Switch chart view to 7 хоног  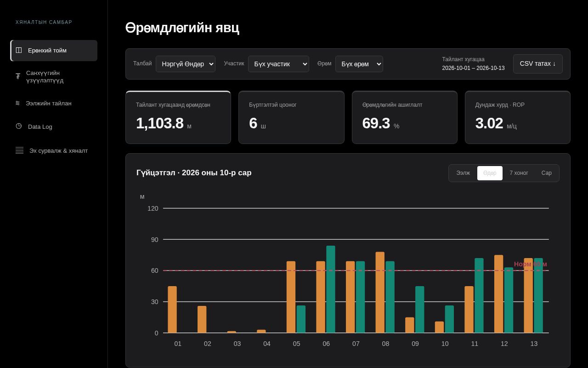[519, 173]
